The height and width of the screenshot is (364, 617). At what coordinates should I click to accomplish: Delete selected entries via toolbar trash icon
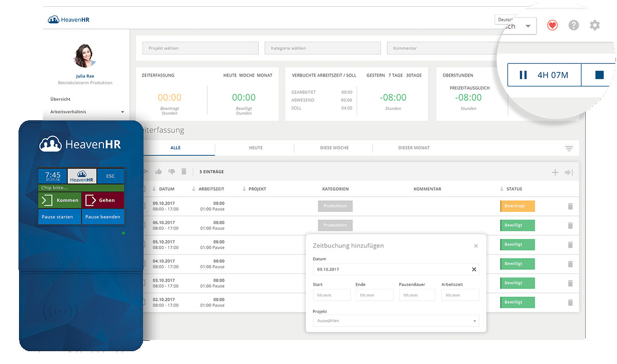(x=184, y=172)
